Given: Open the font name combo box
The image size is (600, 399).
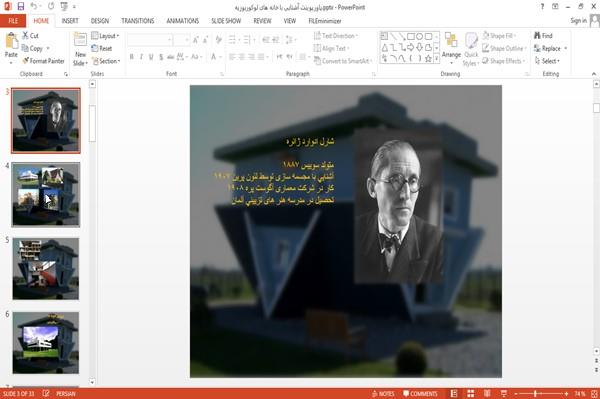Looking at the screenshot, I should pyautogui.click(x=150, y=40).
